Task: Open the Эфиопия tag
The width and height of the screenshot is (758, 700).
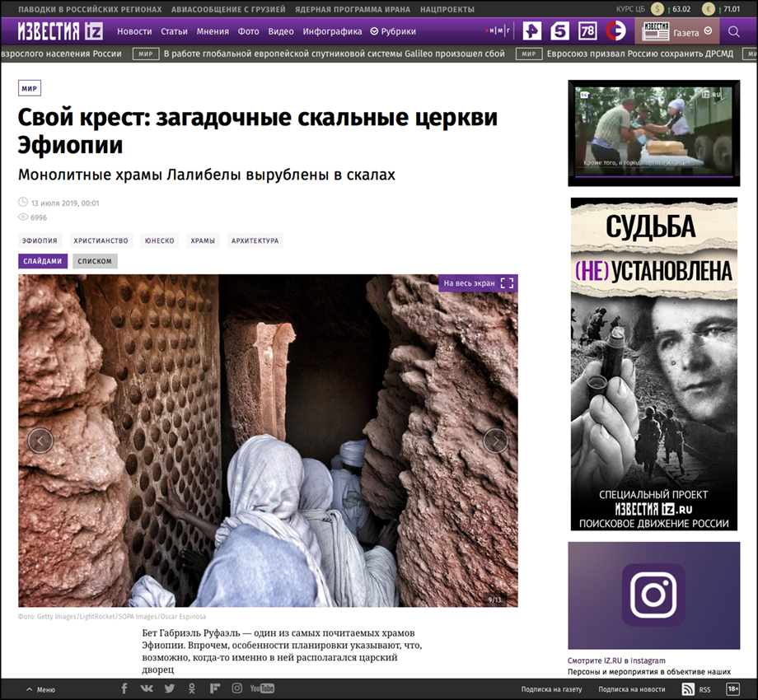Action: pyautogui.click(x=40, y=240)
